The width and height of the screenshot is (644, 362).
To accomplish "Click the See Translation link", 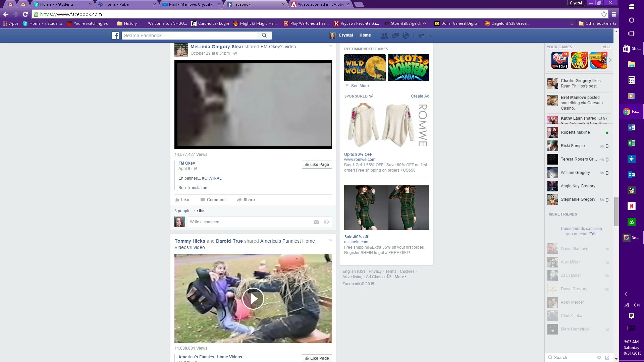I will (193, 188).
